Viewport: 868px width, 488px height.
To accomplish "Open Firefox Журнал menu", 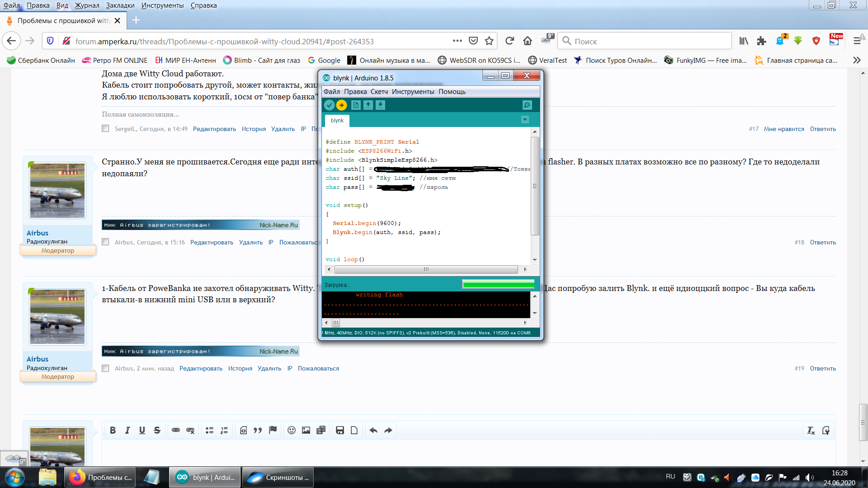I will coord(87,5).
